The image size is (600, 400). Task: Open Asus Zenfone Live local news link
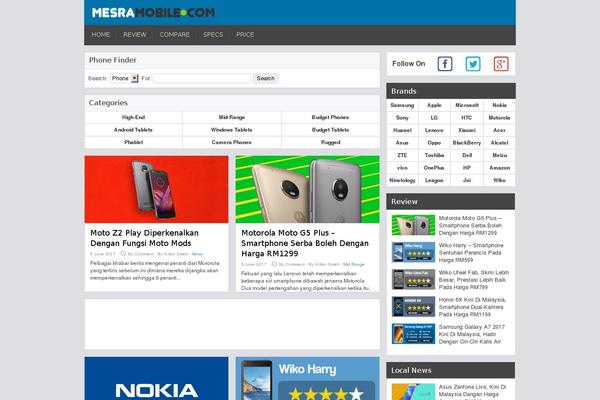472,392
